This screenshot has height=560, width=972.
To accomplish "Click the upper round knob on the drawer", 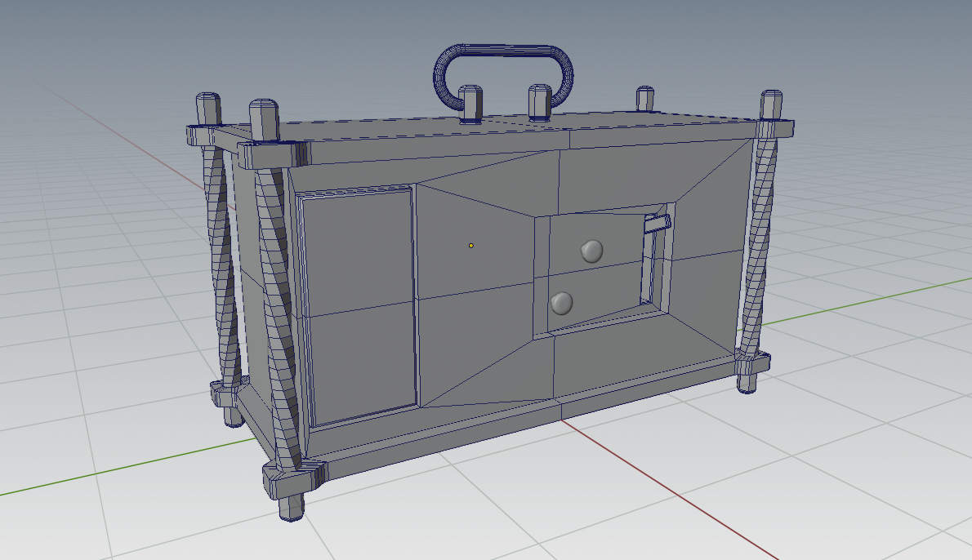I will pos(592,251).
